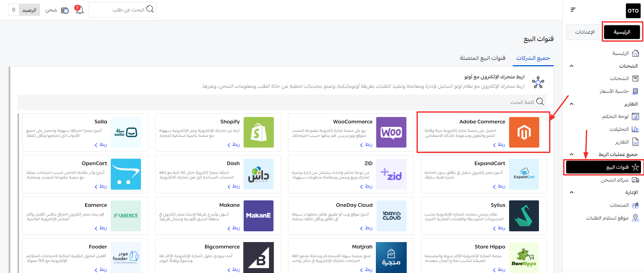This screenshot has height=273, width=644.
Task: Click ربط link for WooCommerce
Action: 366,144
